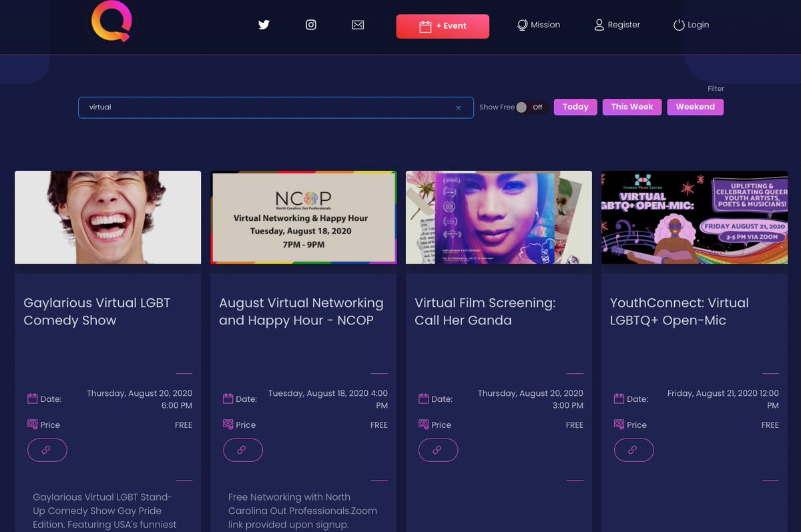Click the Filter label above the buttons

point(716,89)
